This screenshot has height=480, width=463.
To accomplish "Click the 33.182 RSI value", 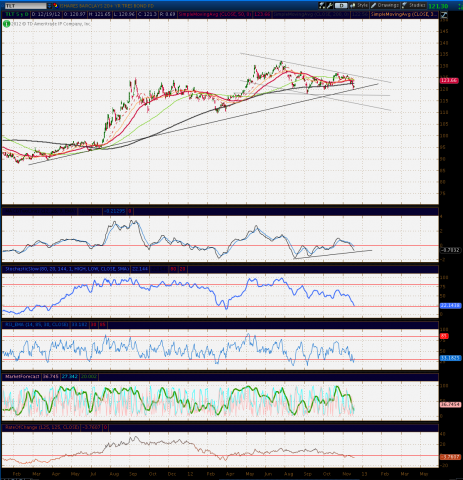I will click(x=79, y=324).
